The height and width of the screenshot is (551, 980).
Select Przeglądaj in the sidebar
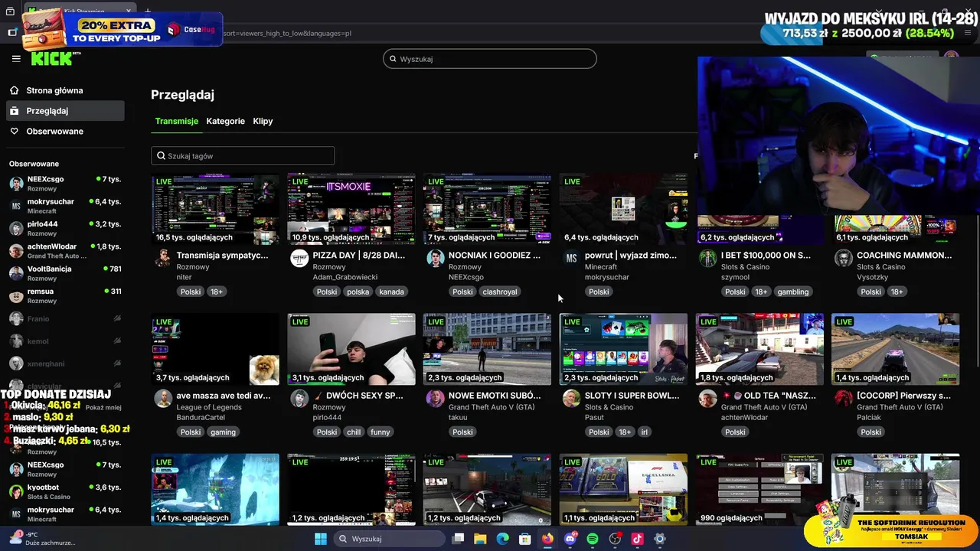[x=64, y=111]
